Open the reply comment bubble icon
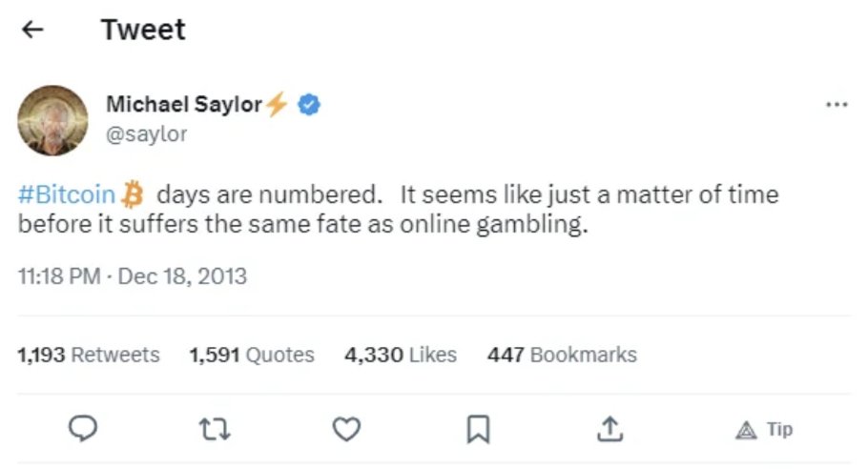This screenshot has width=868, height=469. point(83,429)
